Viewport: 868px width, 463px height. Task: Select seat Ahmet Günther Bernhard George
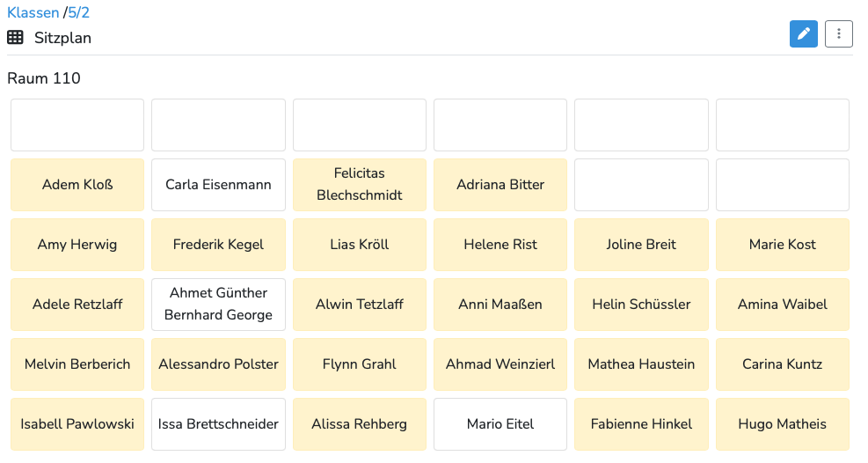point(219,304)
